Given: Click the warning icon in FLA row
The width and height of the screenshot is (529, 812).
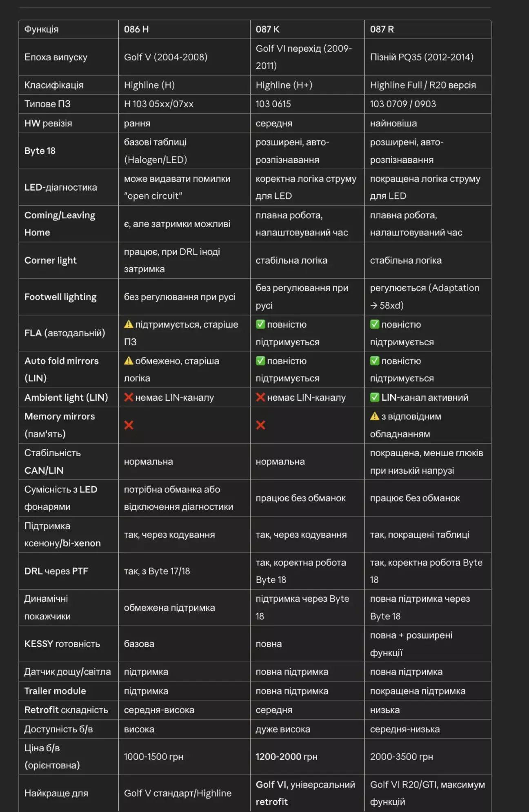Looking at the screenshot, I should 129,324.
